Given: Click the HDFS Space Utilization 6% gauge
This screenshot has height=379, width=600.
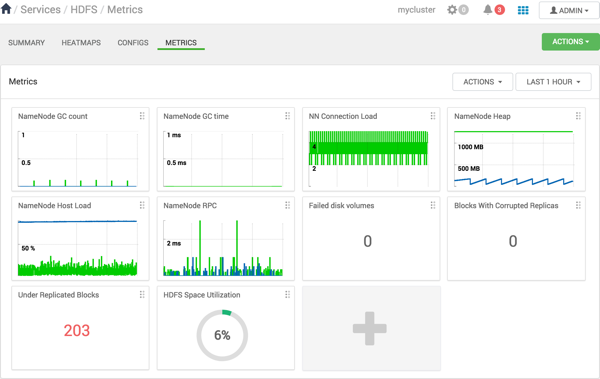Looking at the screenshot, I should tap(222, 335).
